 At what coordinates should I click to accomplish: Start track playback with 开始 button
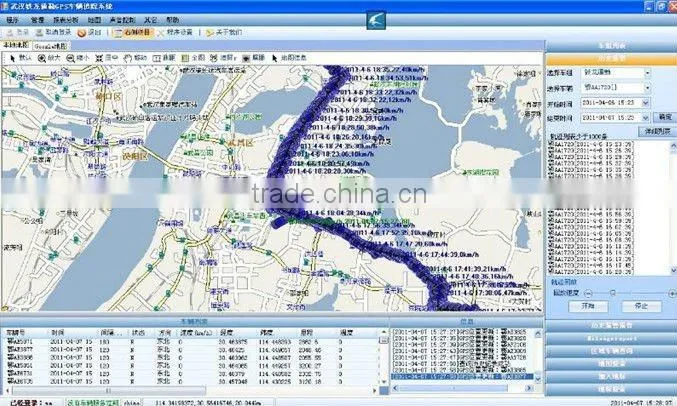pyautogui.click(x=588, y=306)
